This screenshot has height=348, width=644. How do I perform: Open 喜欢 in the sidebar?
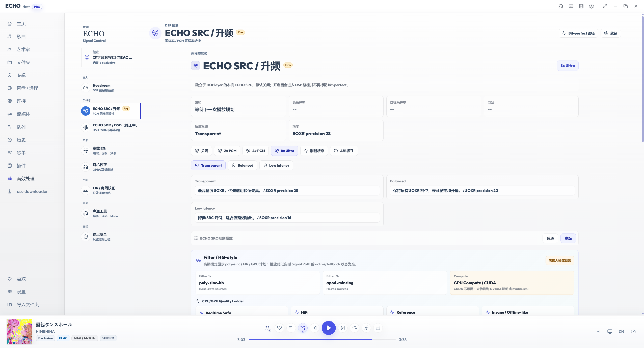pyautogui.click(x=32, y=279)
